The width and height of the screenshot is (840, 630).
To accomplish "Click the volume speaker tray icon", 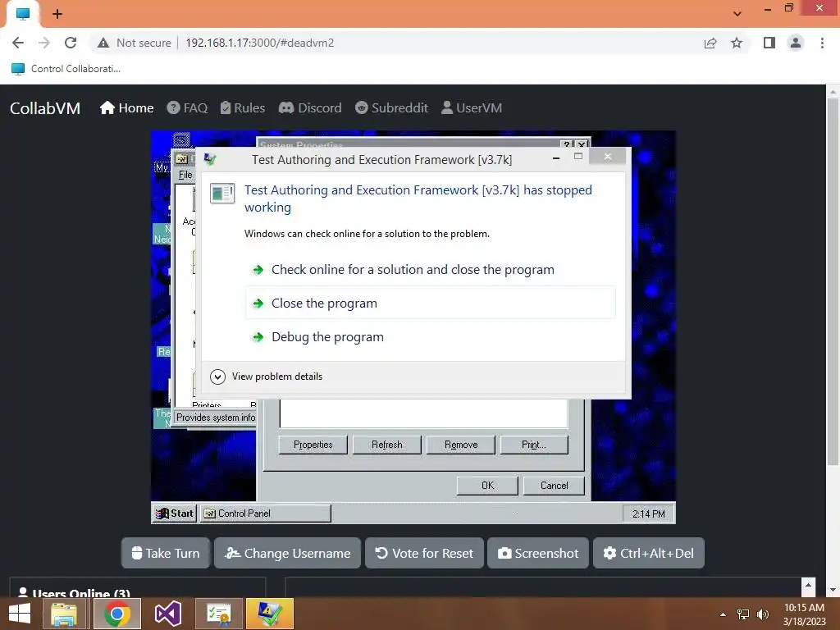I will 762,614.
